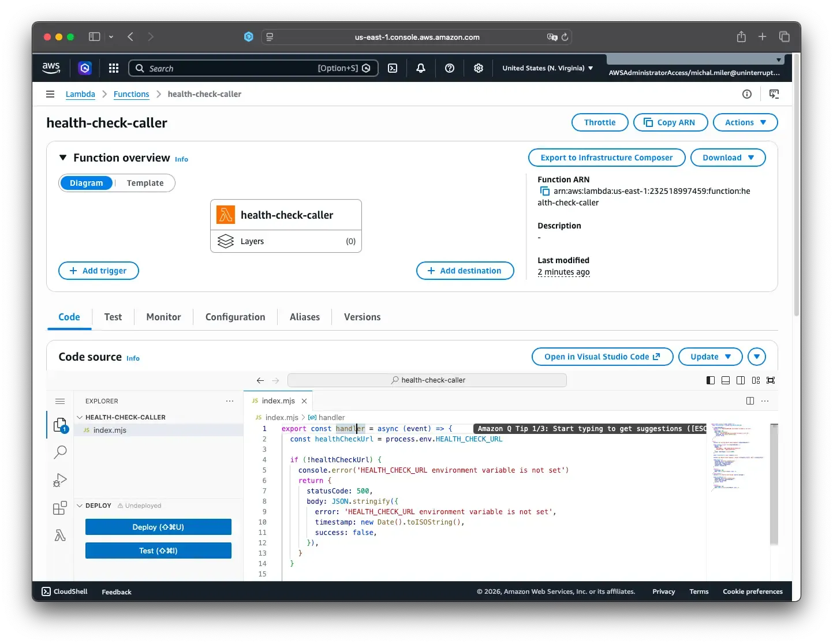Screen dimensions: 833x644
Task: Open the account menu dropdown
Action: click(x=694, y=68)
